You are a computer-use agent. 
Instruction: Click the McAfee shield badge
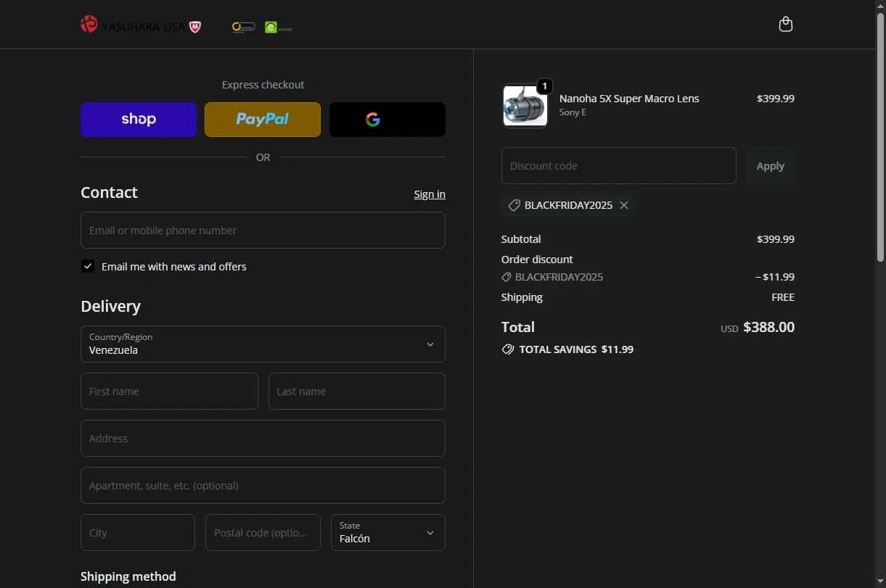pyautogui.click(x=195, y=27)
